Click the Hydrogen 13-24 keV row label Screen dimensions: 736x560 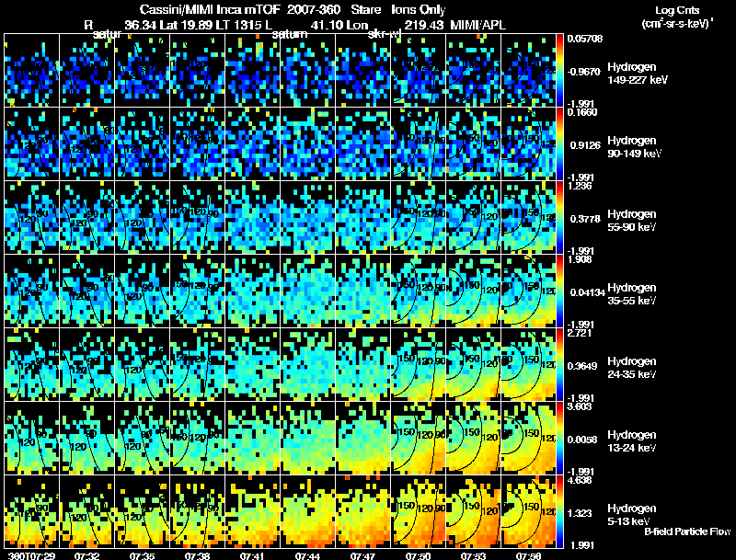pyautogui.click(x=631, y=441)
